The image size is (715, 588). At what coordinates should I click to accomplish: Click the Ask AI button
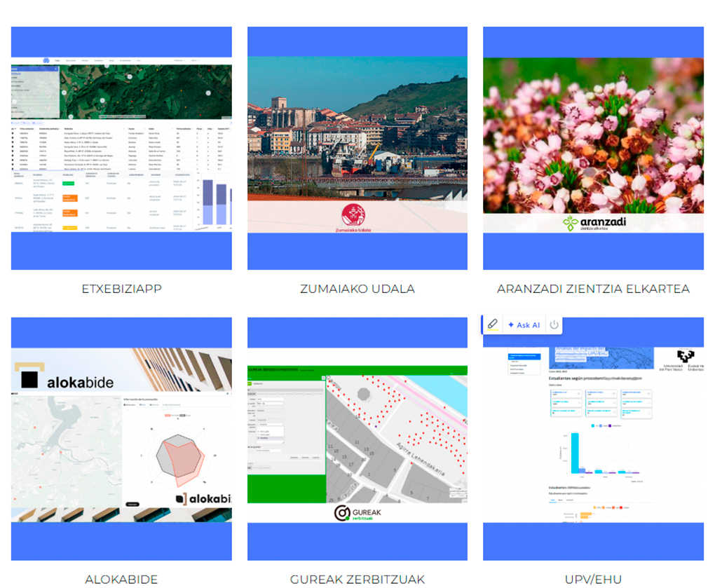click(524, 325)
